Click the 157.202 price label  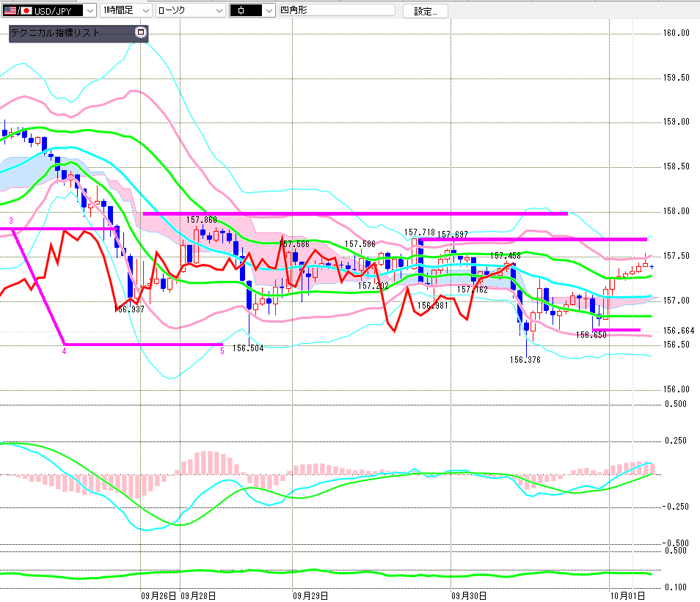coord(373,286)
